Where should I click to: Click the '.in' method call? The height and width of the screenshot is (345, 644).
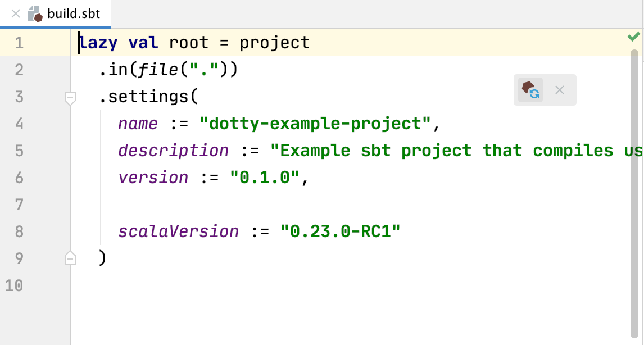click(114, 70)
